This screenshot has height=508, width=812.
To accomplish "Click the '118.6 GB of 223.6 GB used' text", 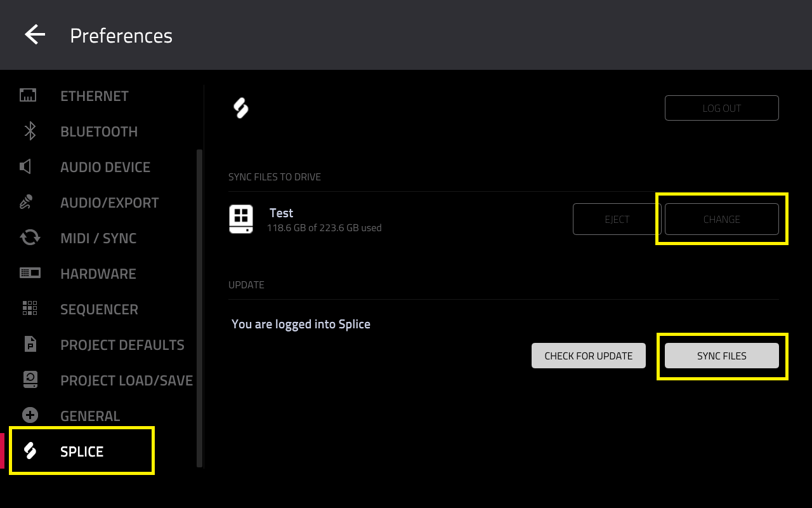I will [324, 227].
